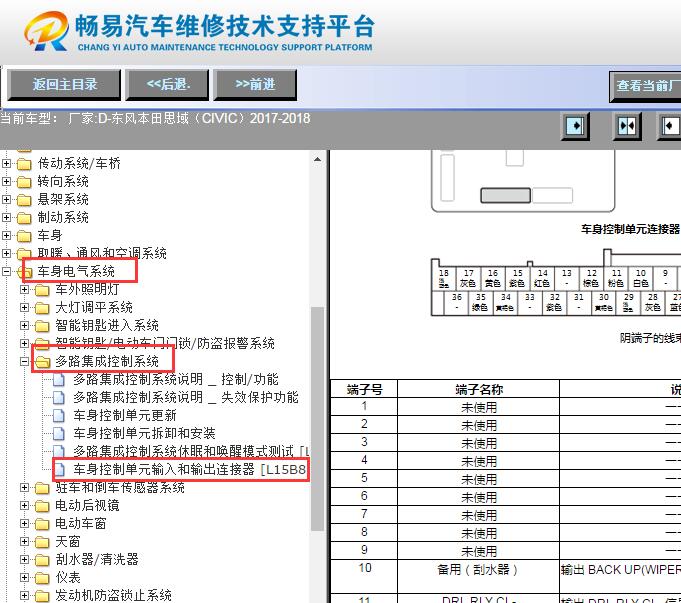Click the show-left-pane-only layout icon
681x603 pixels.
[575, 126]
